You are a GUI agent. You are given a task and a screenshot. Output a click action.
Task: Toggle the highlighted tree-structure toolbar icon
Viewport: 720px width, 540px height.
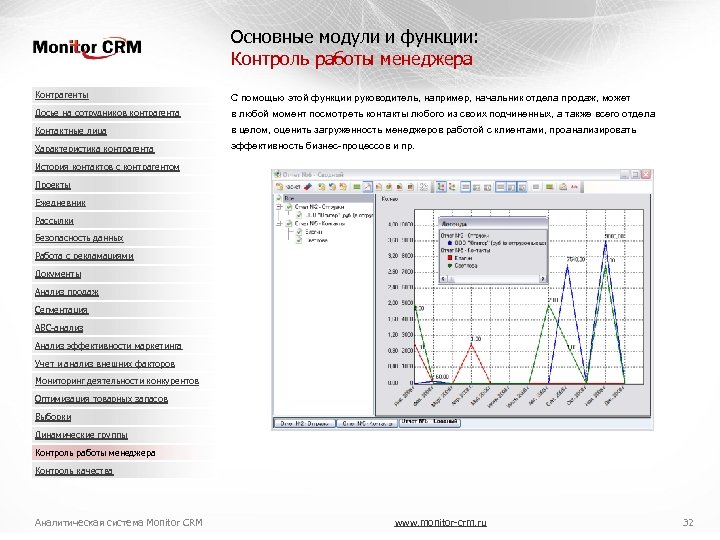pos(441,187)
